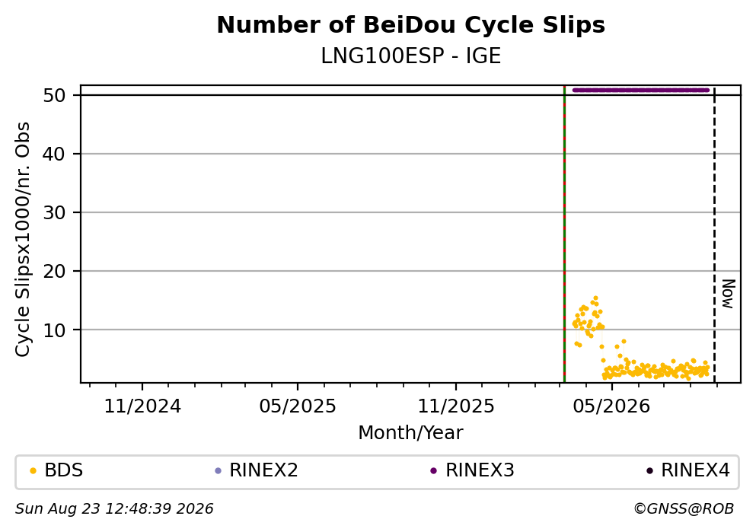Click the purple RINEX3 bar at top
Viewport: 756px width, 532px height.
[641, 90]
